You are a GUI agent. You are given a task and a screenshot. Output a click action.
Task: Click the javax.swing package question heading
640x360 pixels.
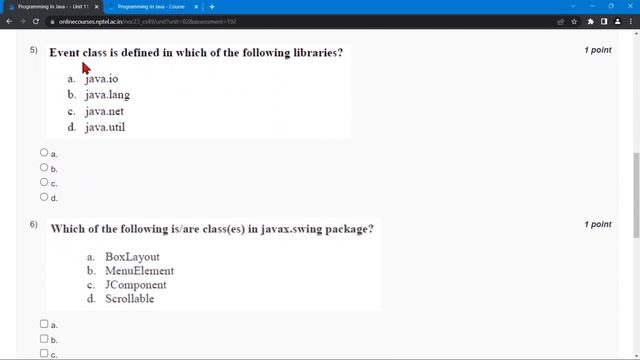pos(212,229)
